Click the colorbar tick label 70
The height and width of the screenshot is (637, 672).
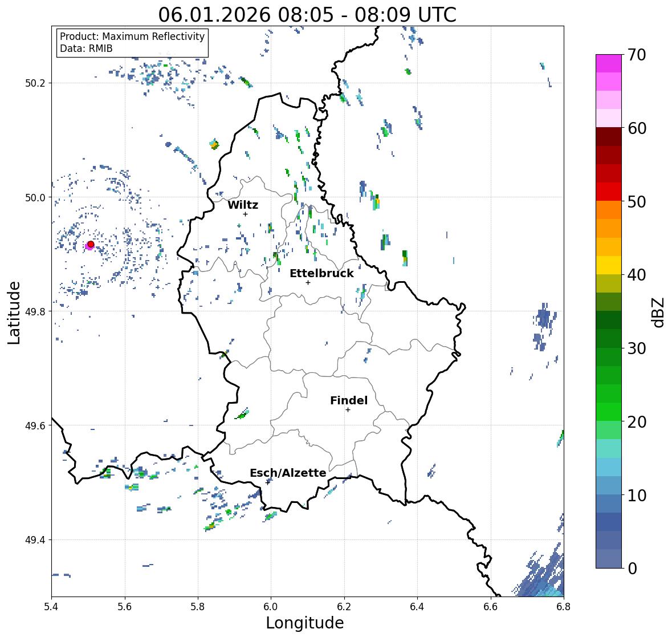coord(637,55)
